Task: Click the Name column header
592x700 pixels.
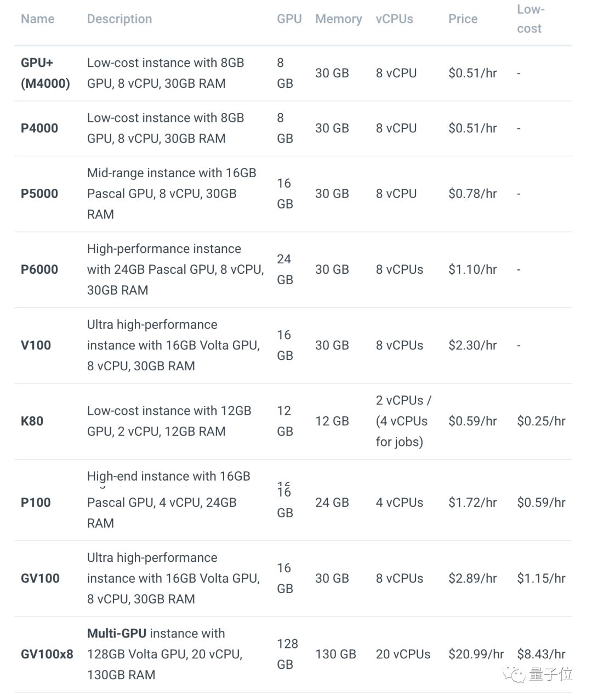Action: click(x=38, y=19)
